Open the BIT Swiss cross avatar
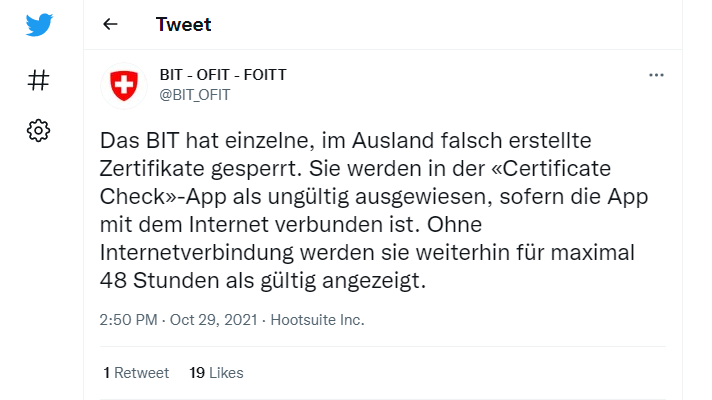 (125, 86)
